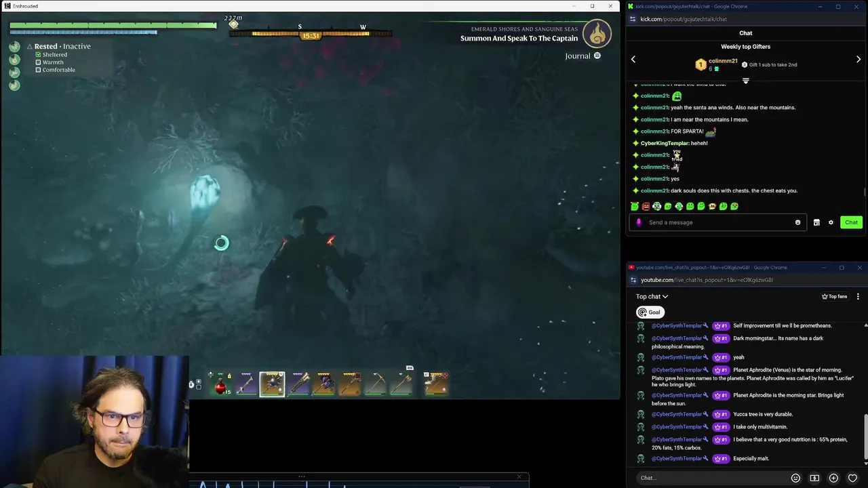868x488 pixels.
Task: Click the 'Especially malt.' chat message
Action: 751,459
